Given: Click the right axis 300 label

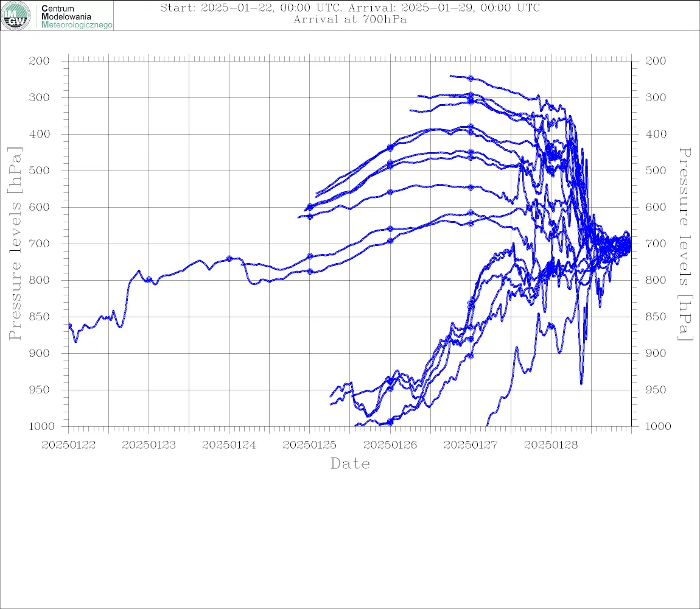Looking at the screenshot, I should [x=656, y=97].
